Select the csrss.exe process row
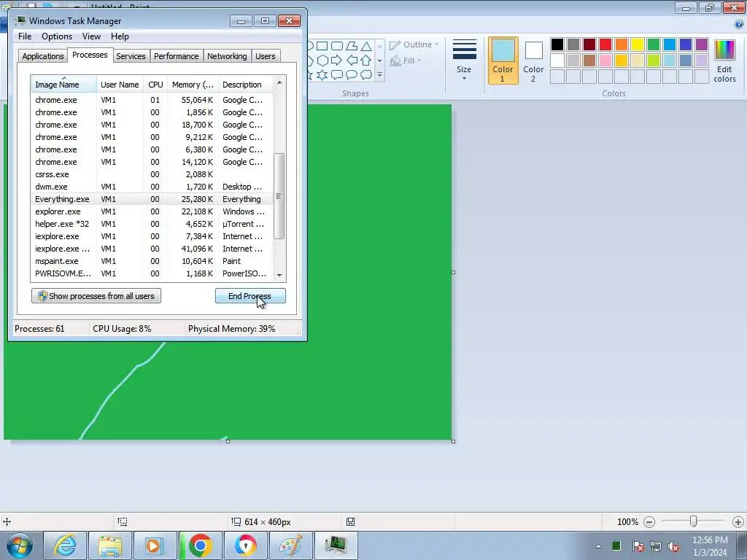This screenshot has height=560, width=747. tap(152, 174)
